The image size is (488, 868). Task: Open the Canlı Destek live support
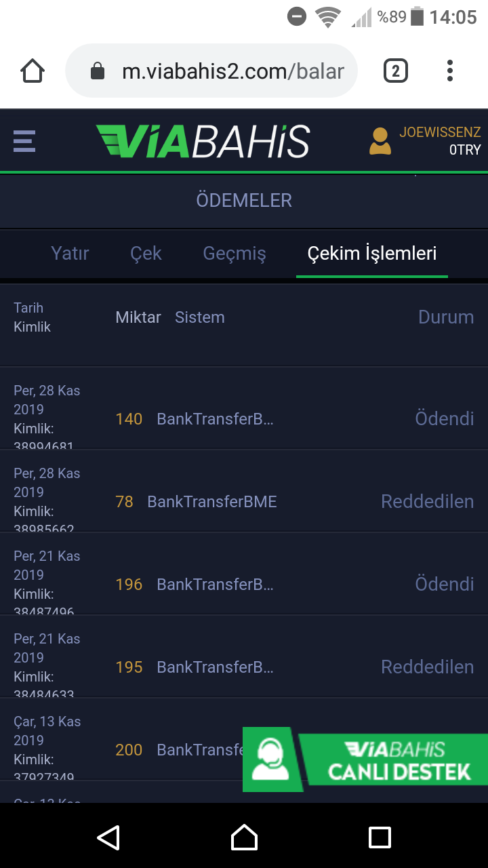point(366,759)
